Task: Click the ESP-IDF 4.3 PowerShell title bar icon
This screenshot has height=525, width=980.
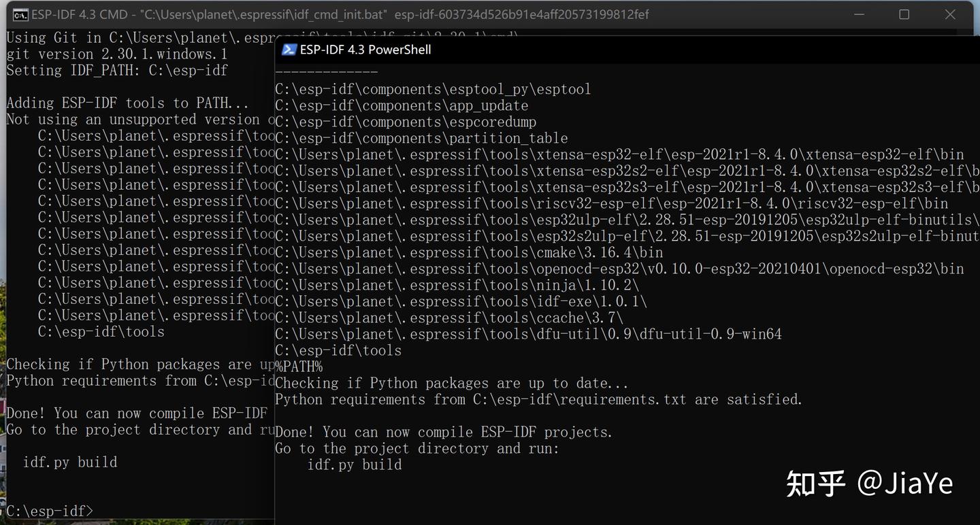Action: coord(289,49)
